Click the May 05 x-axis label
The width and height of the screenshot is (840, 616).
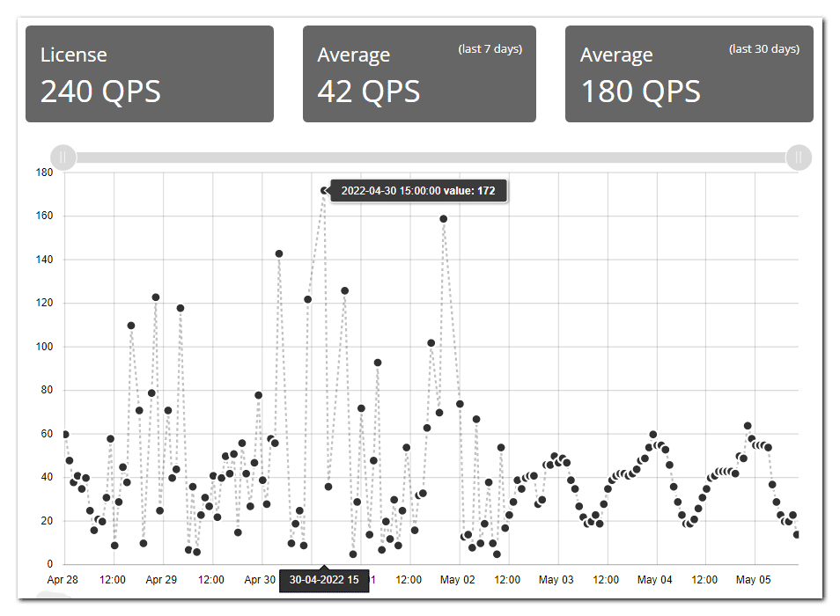754,580
